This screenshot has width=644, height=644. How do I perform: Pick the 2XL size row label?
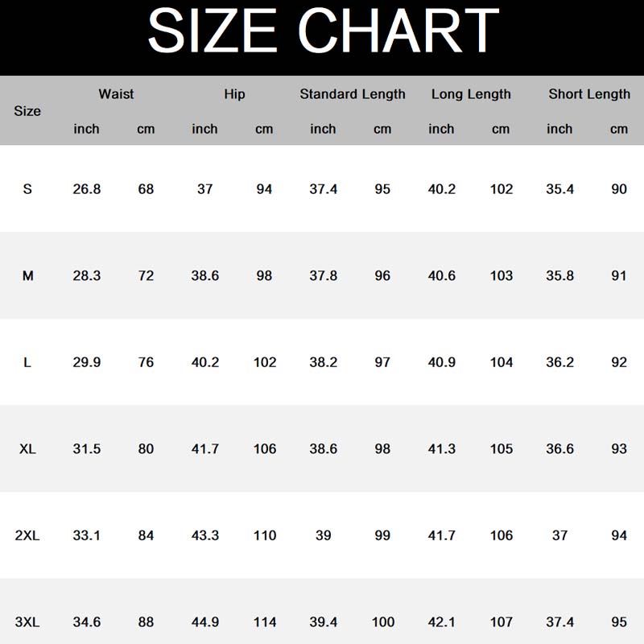tap(27, 535)
